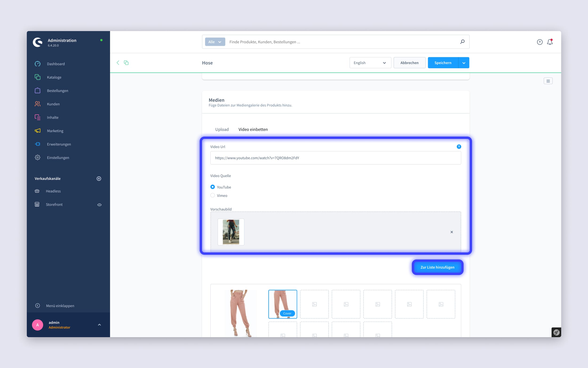588x368 pixels.
Task: Click the Kunden sidebar icon
Action: [37, 104]
